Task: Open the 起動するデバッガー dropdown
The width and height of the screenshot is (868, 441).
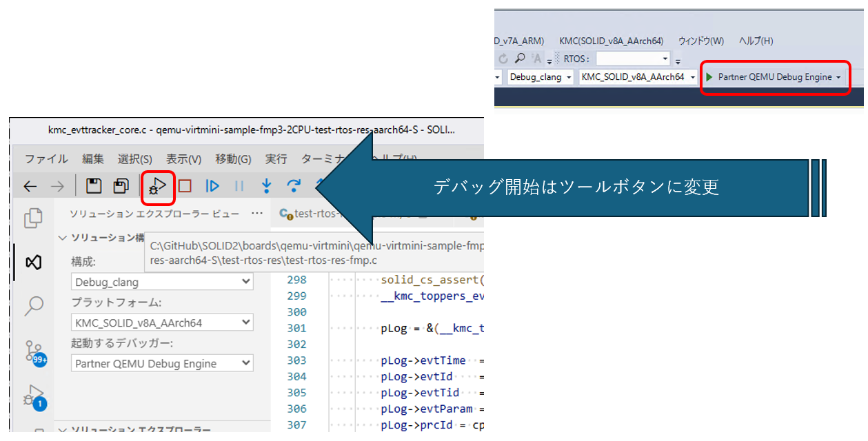Action: pos(161,362)
